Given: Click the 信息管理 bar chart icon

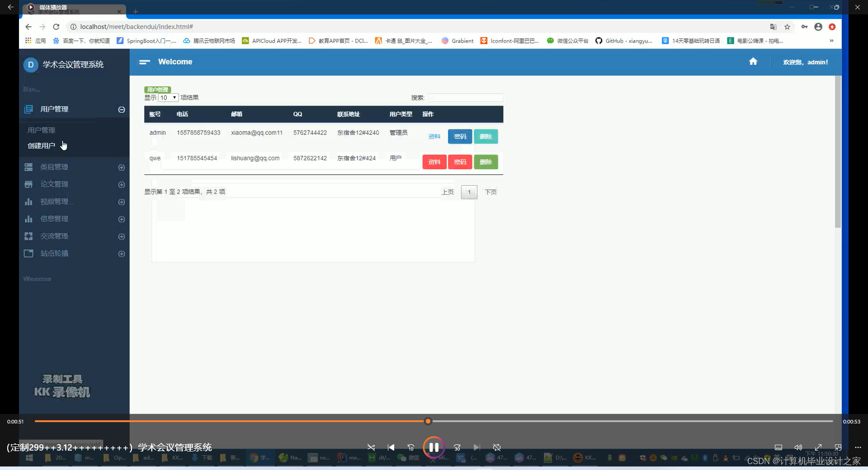Looking at the screenshot, I should (28, 219).
